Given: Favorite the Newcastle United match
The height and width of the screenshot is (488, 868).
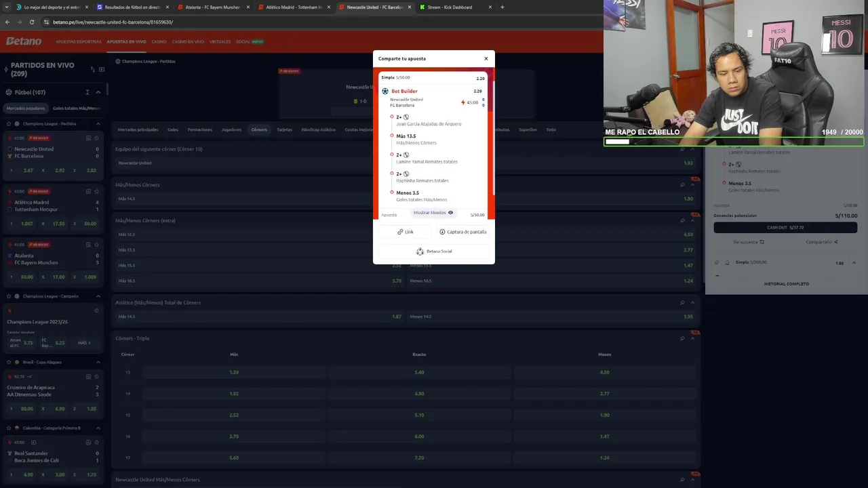Looking at the screenshot, I should (x=96, y=138).
